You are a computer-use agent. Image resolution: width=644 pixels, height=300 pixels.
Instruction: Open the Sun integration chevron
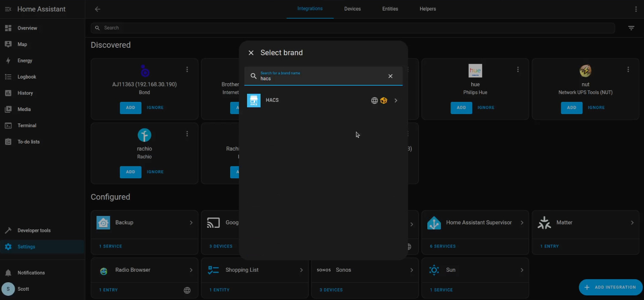(x=522, y=270)
